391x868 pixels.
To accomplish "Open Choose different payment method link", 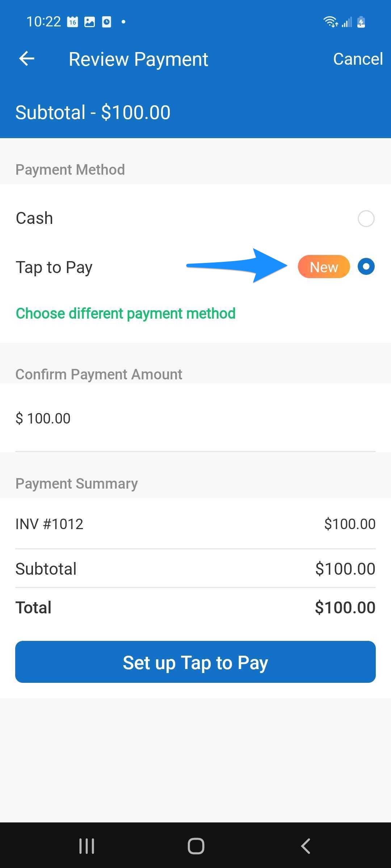I will [x=126, y=313].
